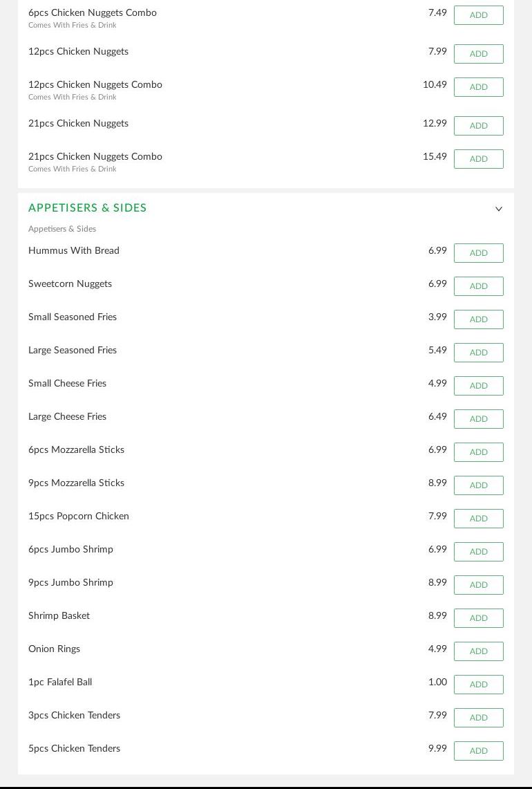Click the Appetisers & Sides heading
This screenshot has width=532, height=789.
(x=87, y=208)
